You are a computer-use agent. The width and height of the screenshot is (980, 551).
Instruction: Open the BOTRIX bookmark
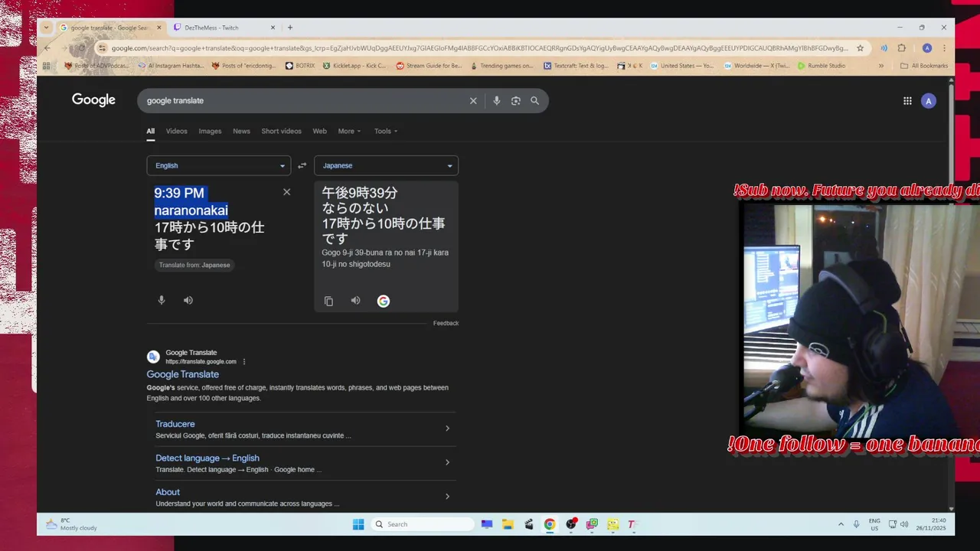click(300, 66)
